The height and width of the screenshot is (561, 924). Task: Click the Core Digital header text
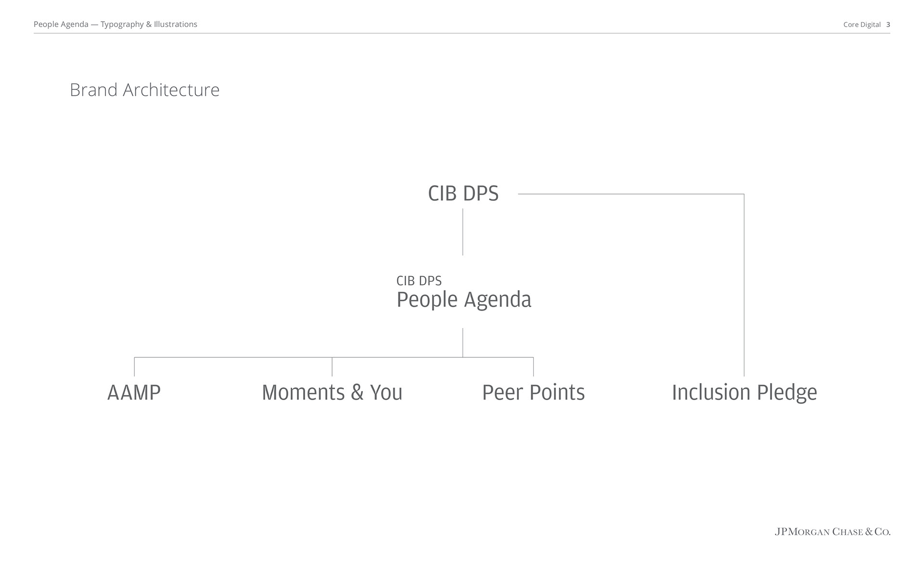(862, 25)
